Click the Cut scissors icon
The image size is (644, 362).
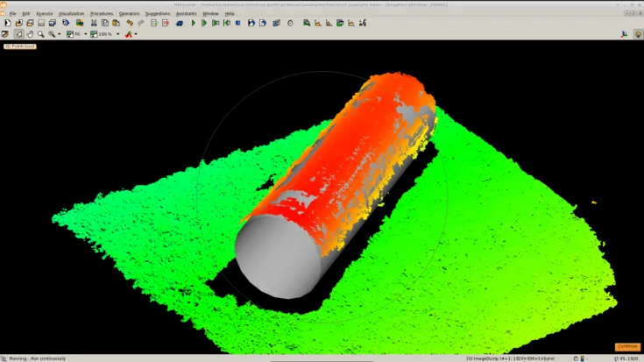coord(94,23)
